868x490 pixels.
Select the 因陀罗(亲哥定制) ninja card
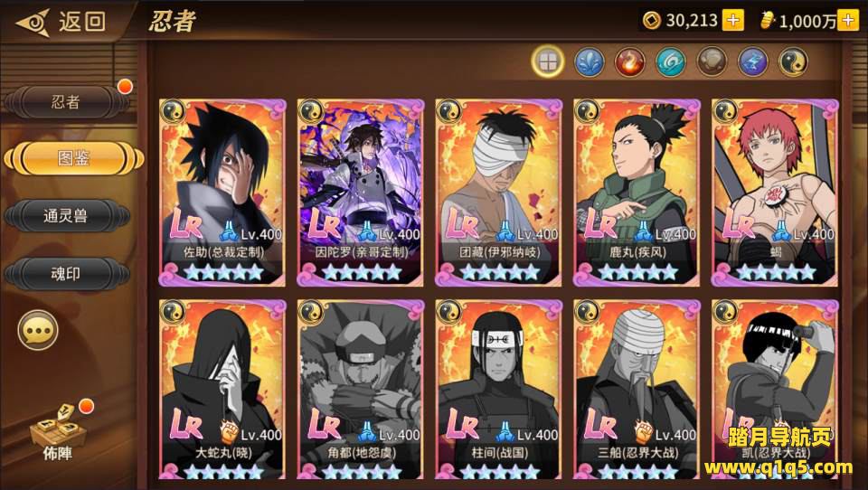[361, 193]
